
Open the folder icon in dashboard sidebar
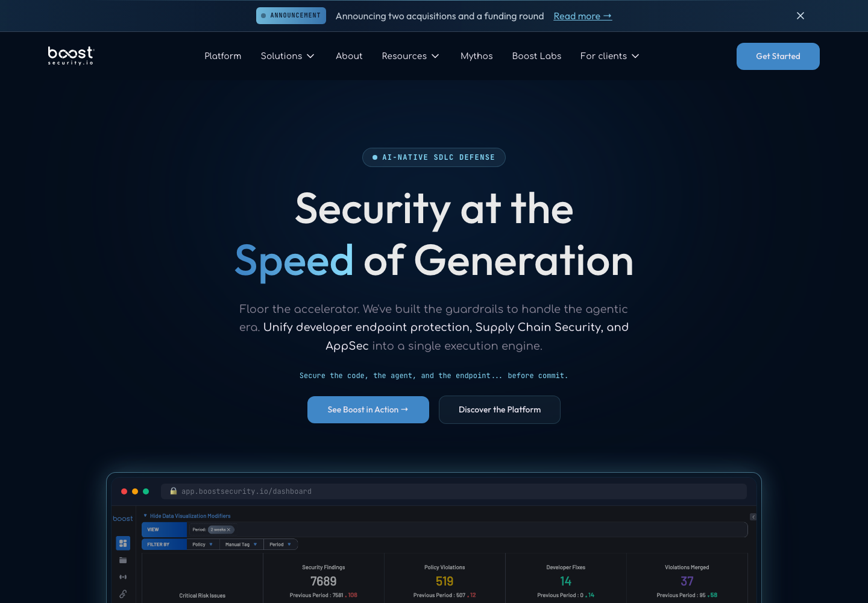coord(123,560)
